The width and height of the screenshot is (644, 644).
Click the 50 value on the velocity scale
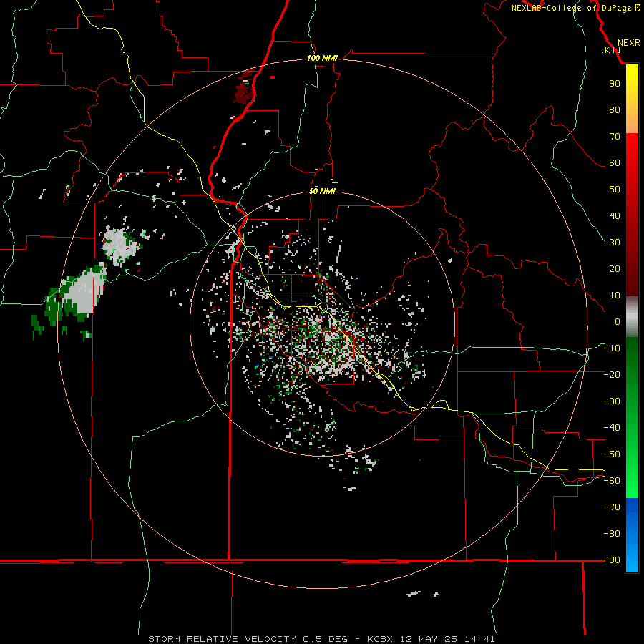tap(615, 190)
